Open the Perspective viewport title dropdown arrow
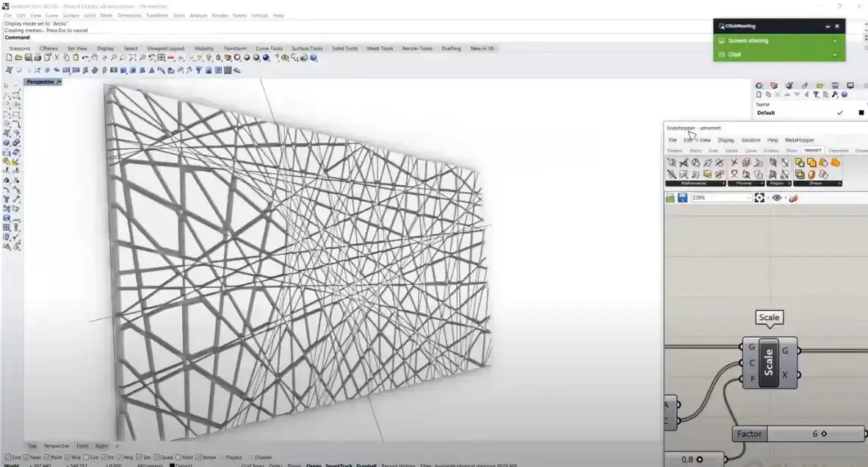Screen dimensions: 868x467 pyautogui.click(x=59, y=82)
